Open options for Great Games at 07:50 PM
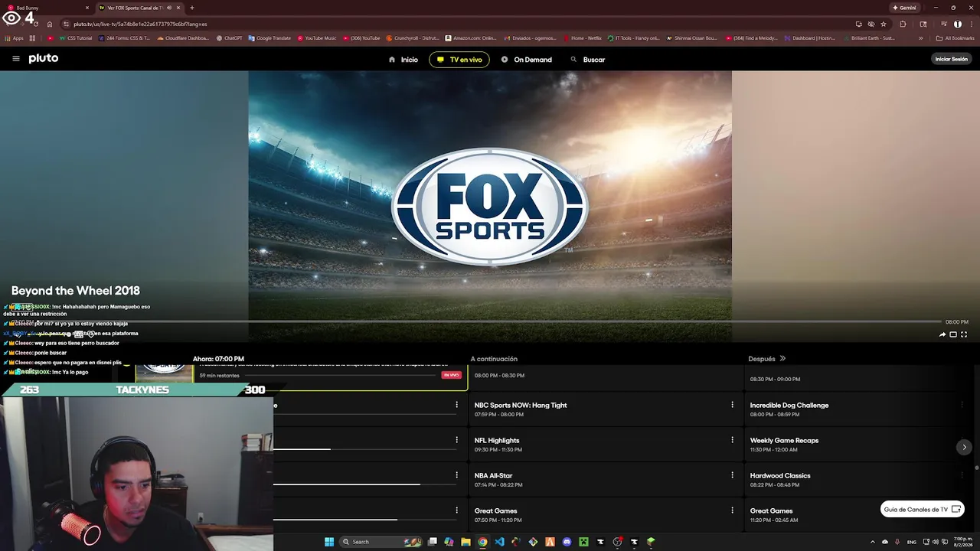The width and height of the screenshot is (980, 551). [732, 510]
